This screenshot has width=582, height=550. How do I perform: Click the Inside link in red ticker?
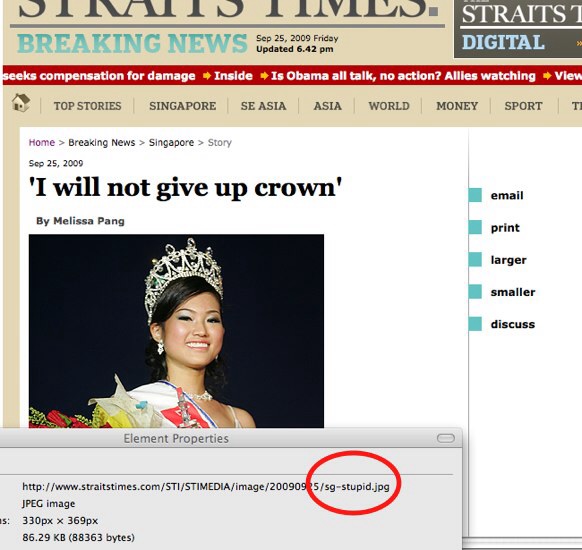[x=233, y=76]
